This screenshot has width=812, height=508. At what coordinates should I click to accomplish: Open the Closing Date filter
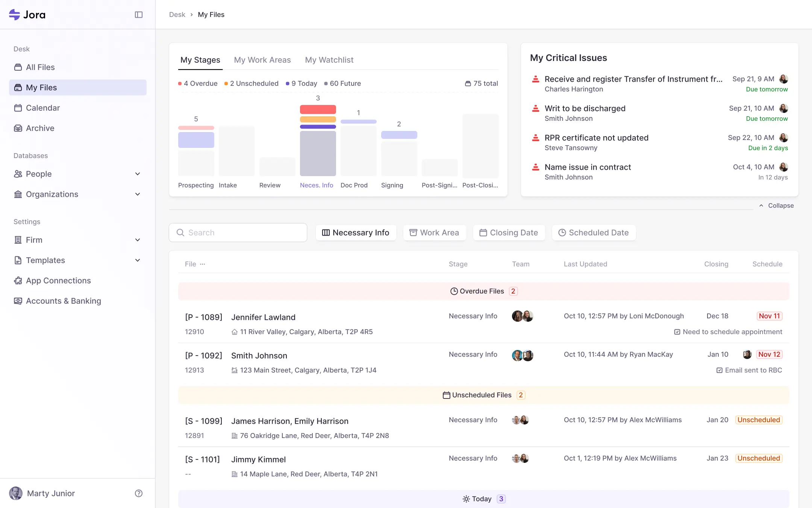(509, 233)
